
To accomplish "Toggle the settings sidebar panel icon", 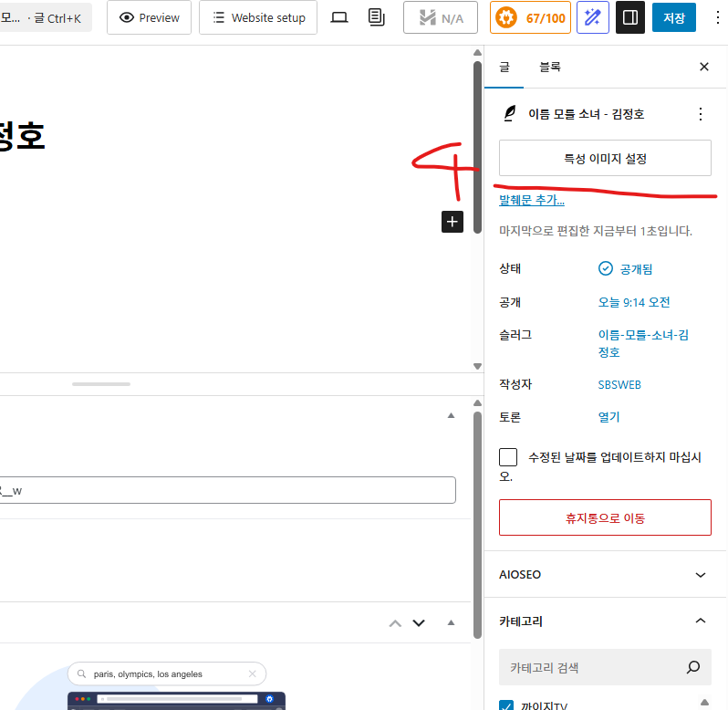I will coord(629,17).
